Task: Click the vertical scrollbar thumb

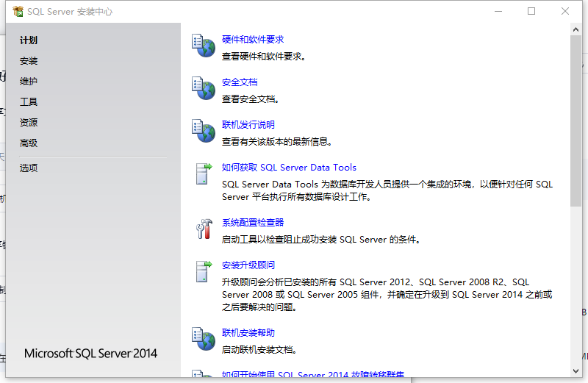Action: point(576,121)
